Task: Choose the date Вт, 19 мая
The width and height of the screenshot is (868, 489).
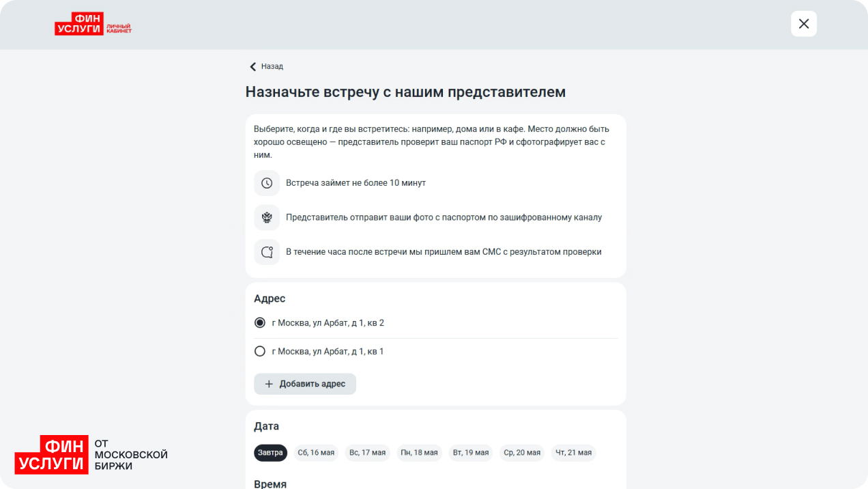Action: pyautogui.click(x=471, y=453)
